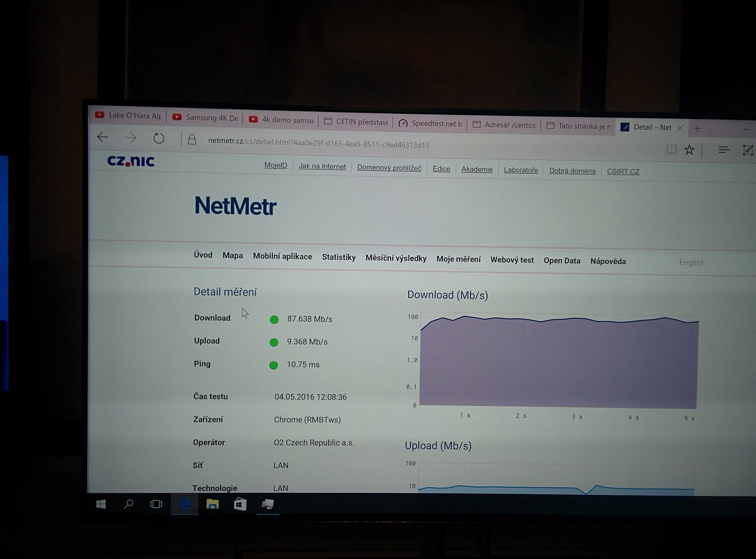
Task: Click the Download (Mb/s) chart area
Action: coord(558,361)
